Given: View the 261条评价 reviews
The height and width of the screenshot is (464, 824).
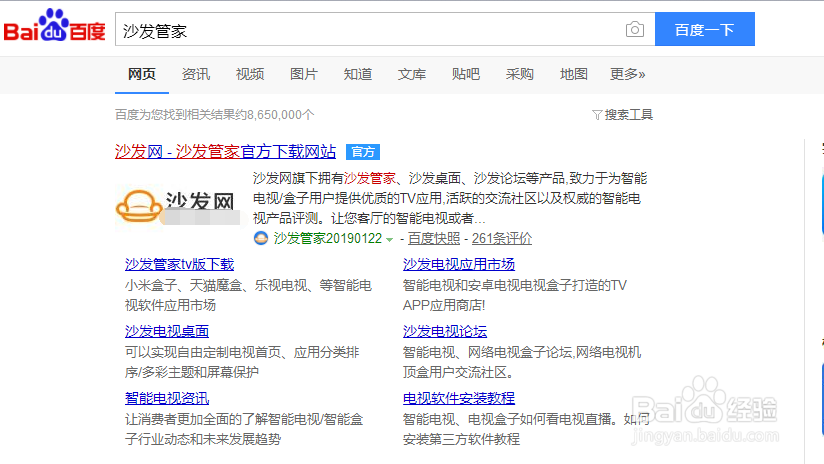Looking at the screenshot, I should [502, 239].
